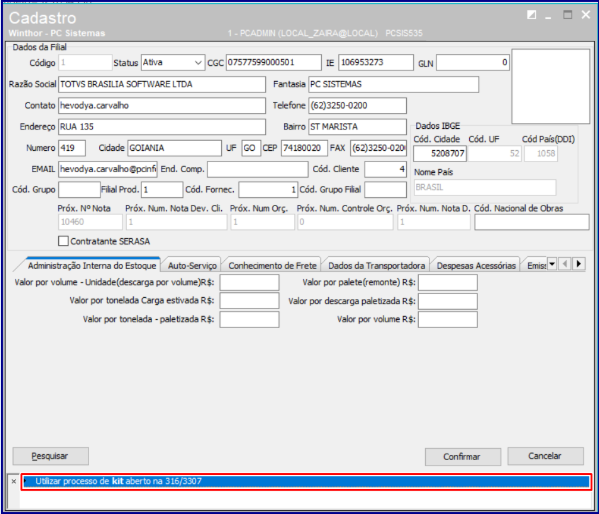Click the Telefone field
This screenshot has width=599, height=514.
click(x=357, y=106)
